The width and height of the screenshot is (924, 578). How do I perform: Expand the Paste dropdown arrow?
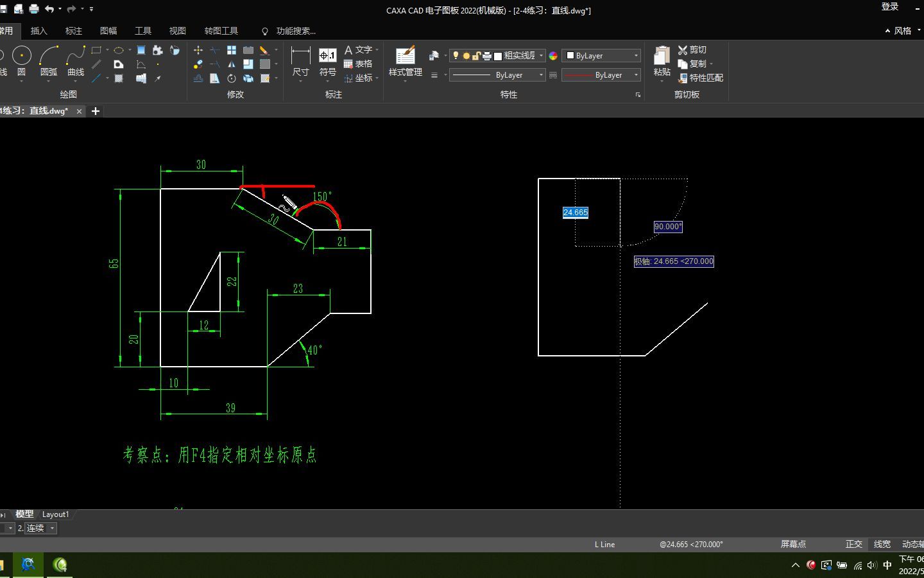point(662,81)
